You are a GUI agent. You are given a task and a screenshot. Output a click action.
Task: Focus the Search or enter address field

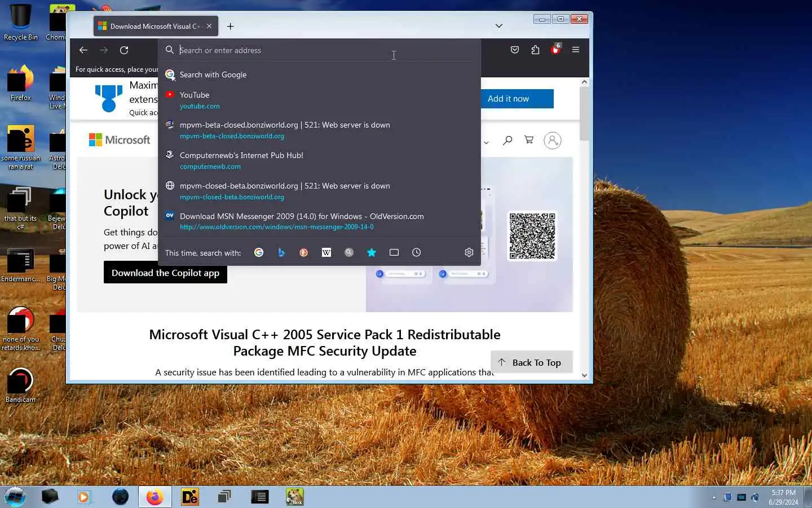click(x=320, y=50)
